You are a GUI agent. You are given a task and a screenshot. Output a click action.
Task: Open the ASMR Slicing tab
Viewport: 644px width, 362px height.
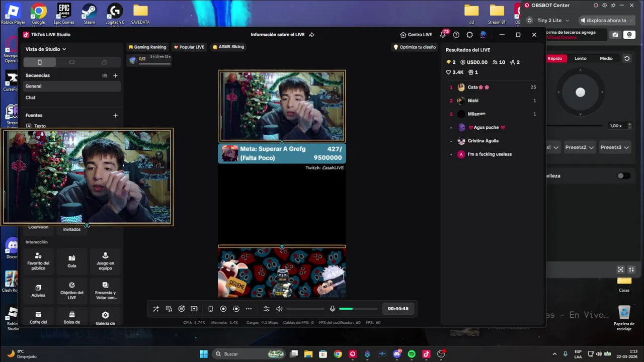[x=228, y=47]
